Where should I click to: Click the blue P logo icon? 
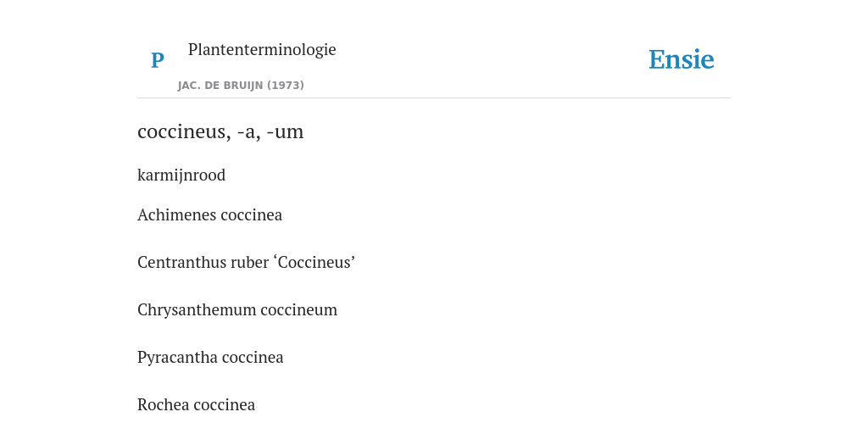pos(157,60)
